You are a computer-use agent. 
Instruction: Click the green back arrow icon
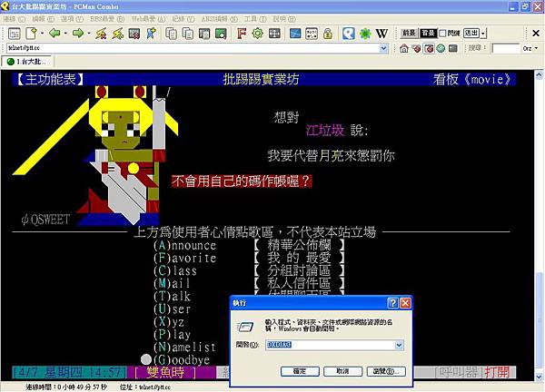pos(54,34)
